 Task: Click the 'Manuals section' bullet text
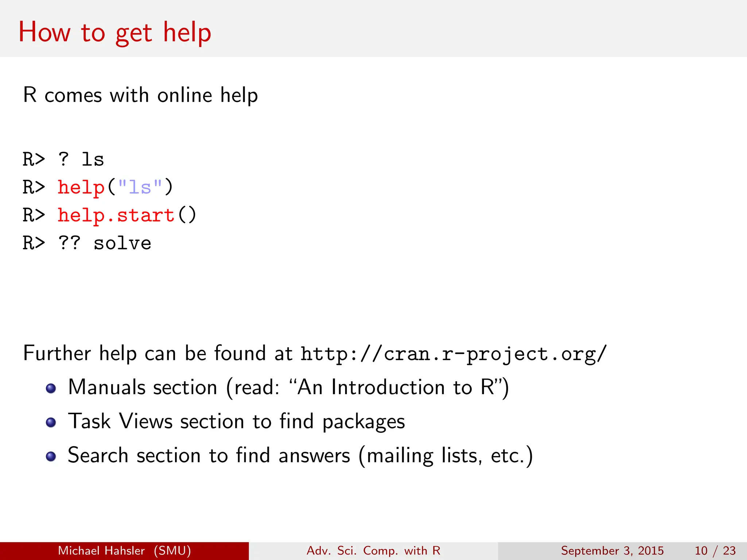[x=288, y=387]
